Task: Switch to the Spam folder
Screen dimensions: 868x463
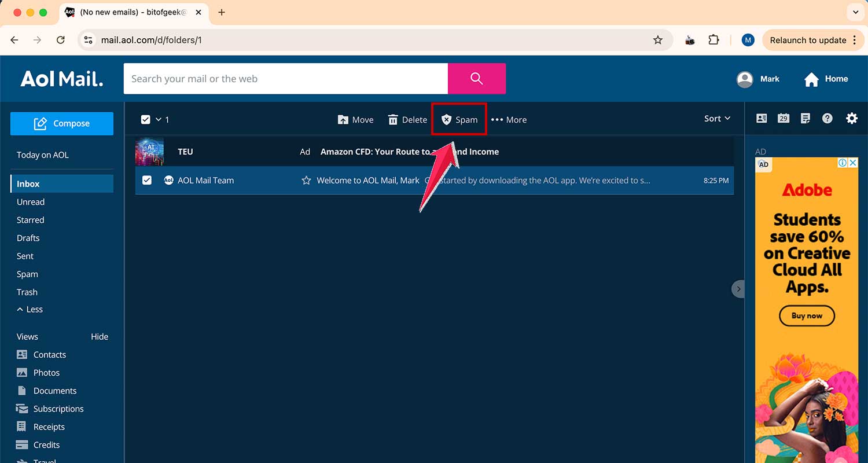Action: click(27, 274)
